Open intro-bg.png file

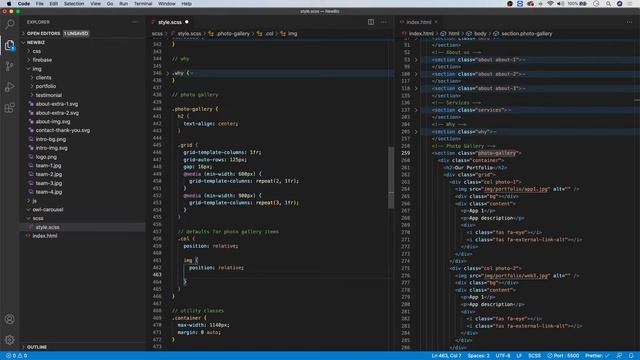coord(51,139)
